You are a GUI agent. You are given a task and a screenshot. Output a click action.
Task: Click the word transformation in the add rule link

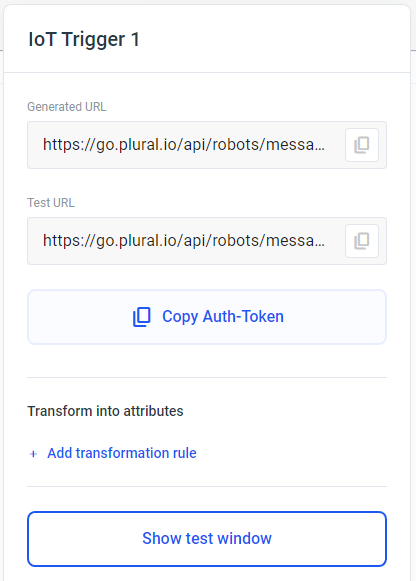point(123,453)
